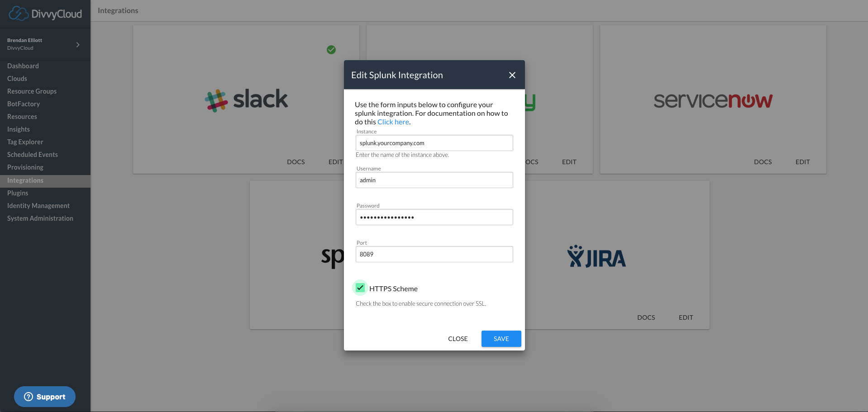
Task: Select Integrations in the sidebar
Action: (45, 180)
